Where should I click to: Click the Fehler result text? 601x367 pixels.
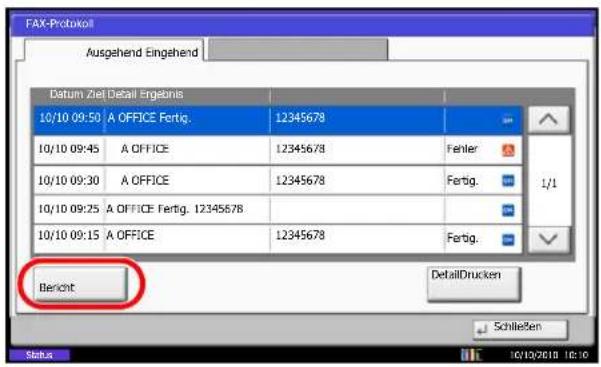point(462,149)
